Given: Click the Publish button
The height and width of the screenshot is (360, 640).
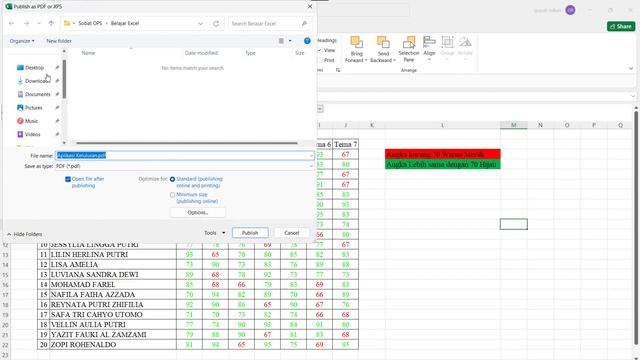Looking at the screenshot, I should tap(250, 233).
